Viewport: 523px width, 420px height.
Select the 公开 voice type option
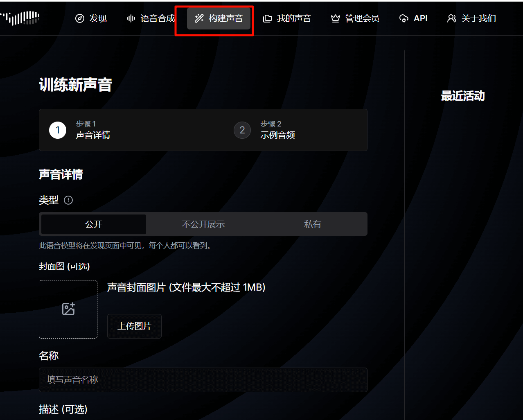[94, 224]
